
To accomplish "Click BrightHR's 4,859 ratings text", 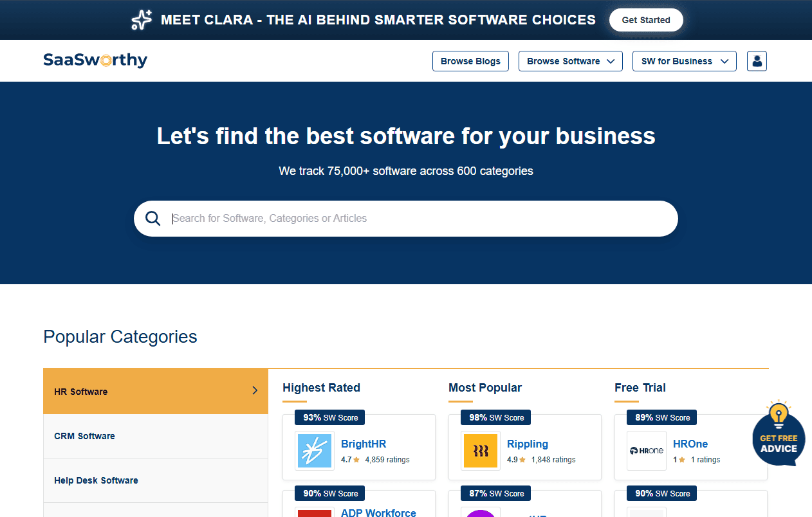I will 387,460.
